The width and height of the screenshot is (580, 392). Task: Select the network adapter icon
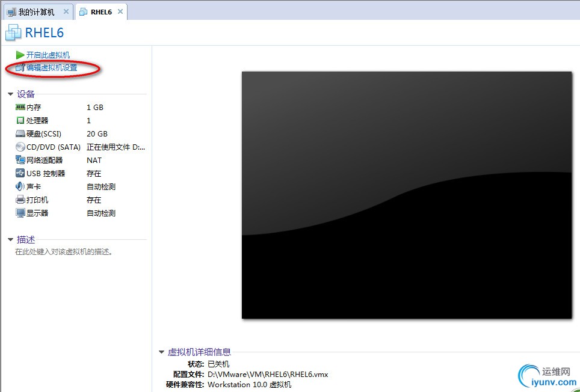[20, 160]
